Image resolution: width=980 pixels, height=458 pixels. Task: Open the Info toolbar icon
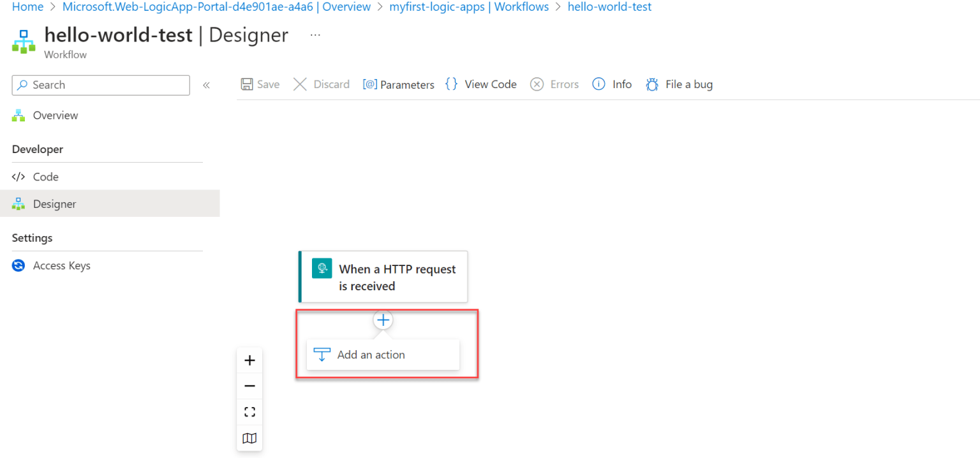(x=598, y=84)
